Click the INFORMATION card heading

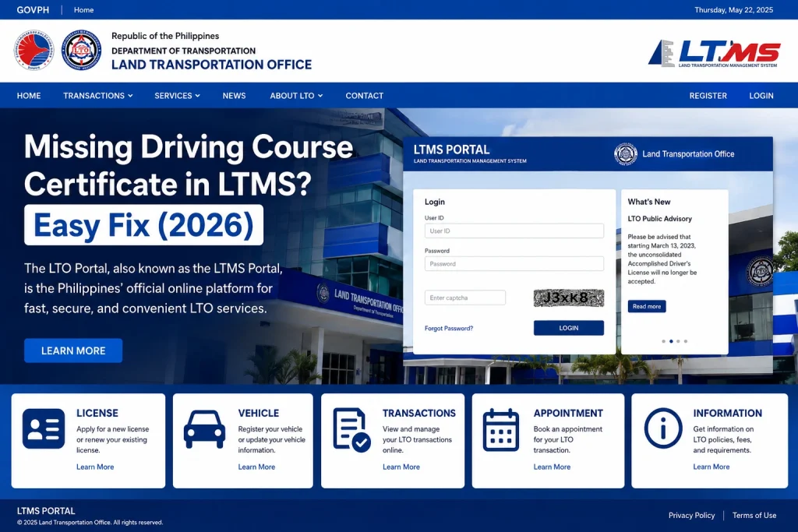click(727, 413)
